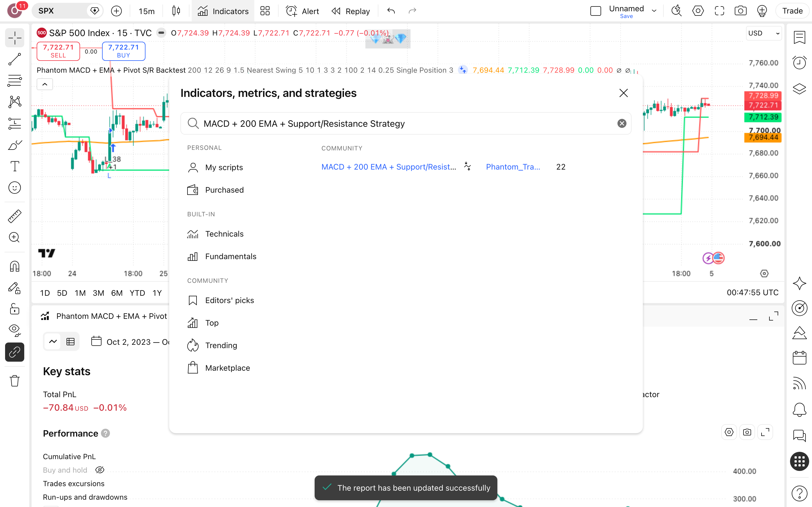Open the layout grid selector
Screen dimensions: 812x507
[265, 11]
